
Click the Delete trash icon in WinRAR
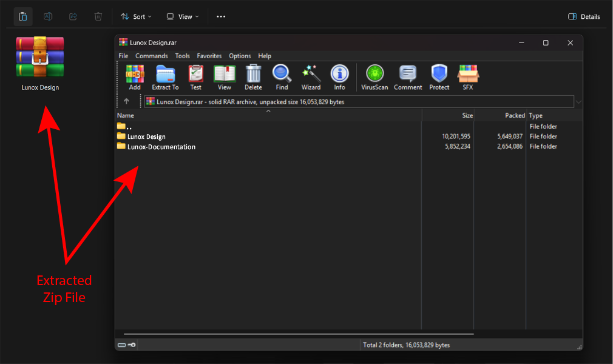253,77
